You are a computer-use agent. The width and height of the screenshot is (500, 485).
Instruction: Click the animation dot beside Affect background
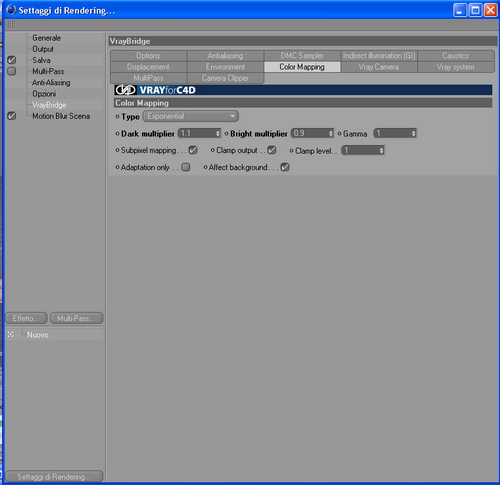[x=205, y=167]
